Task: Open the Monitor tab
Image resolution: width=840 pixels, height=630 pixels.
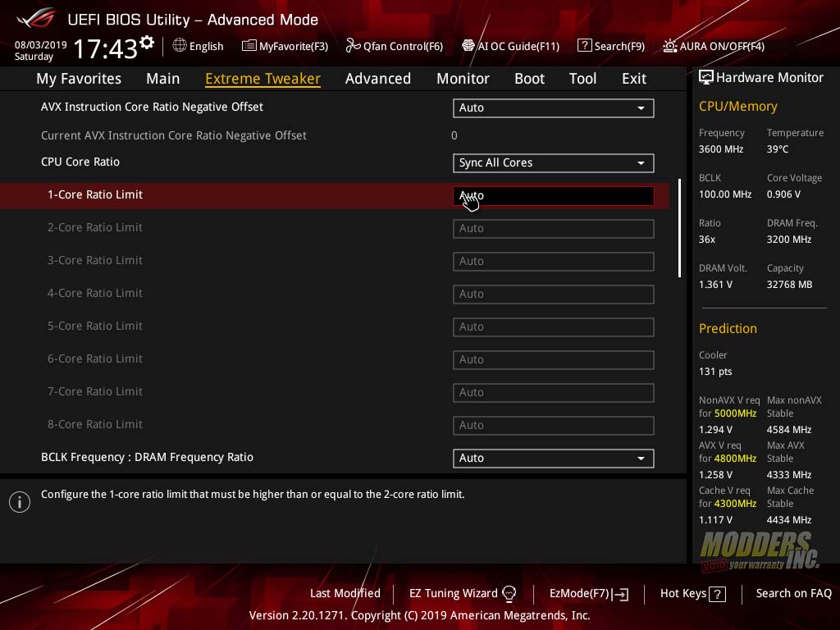Action: coord(463,79)
